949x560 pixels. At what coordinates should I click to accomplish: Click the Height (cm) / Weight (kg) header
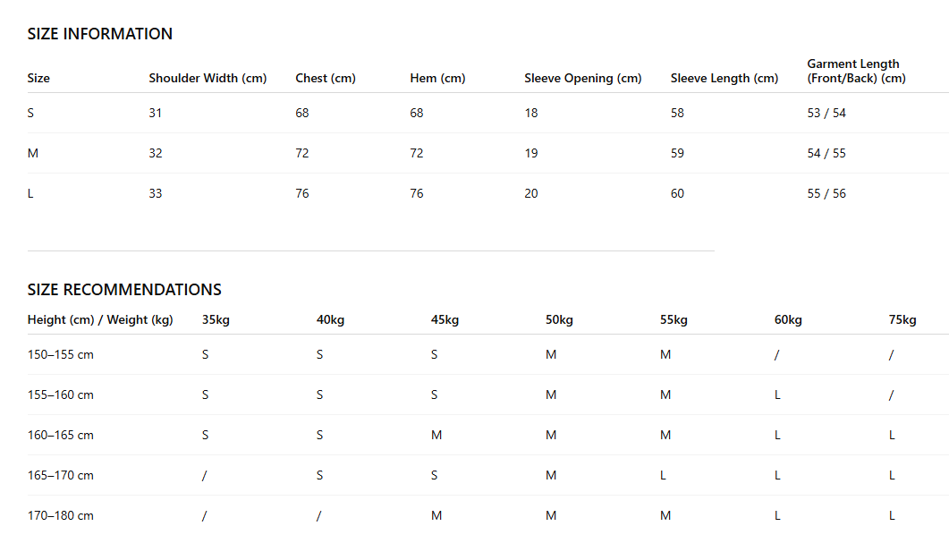[100, 319]
